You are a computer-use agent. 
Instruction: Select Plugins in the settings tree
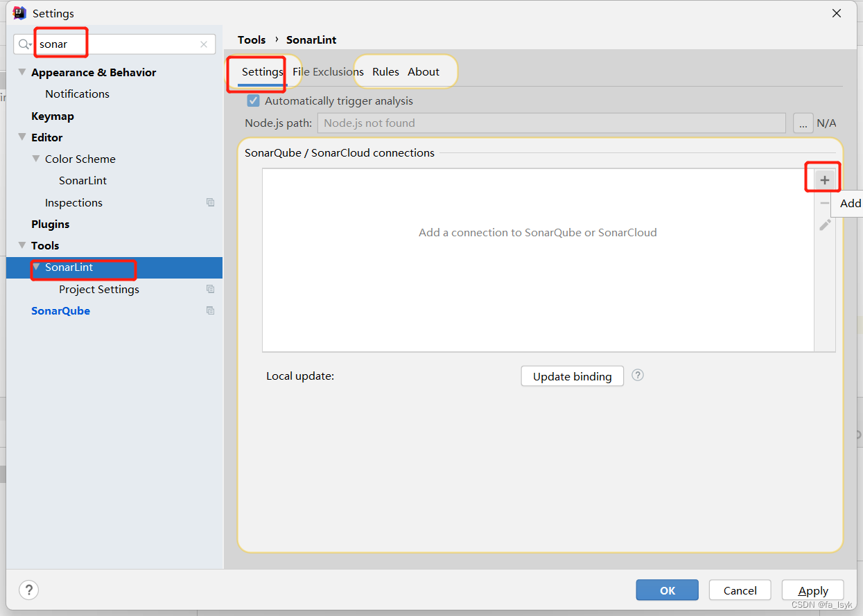coord(51,224)
